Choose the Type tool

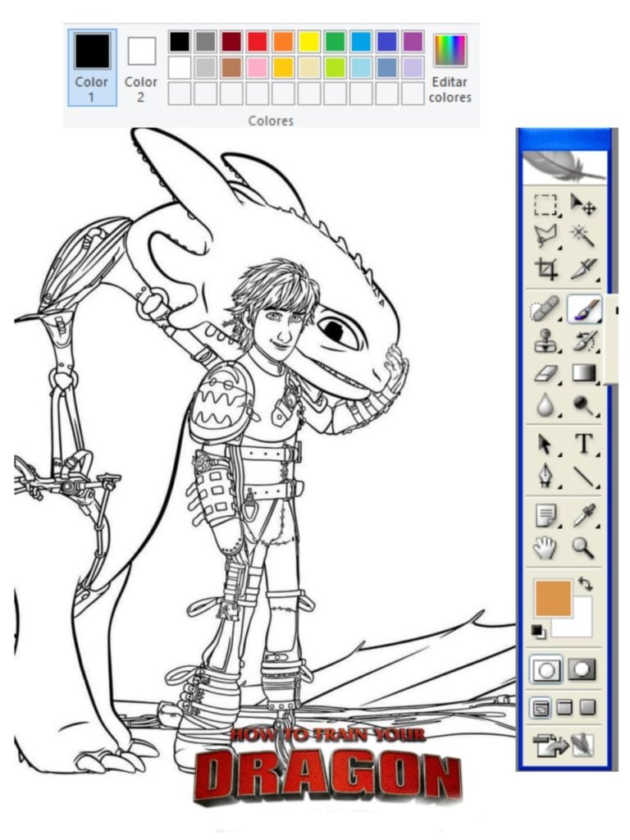point(584,444)
